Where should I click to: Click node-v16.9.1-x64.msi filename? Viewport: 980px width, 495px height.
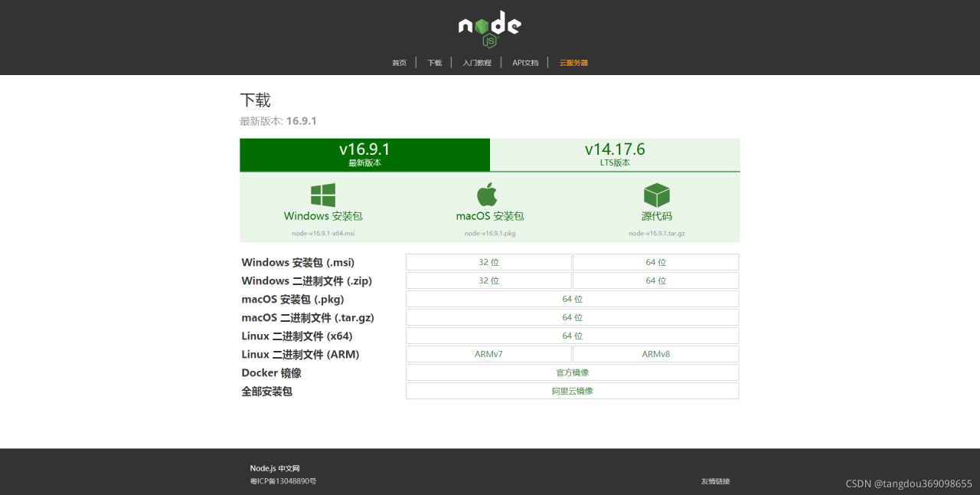(x=323, y=233)
